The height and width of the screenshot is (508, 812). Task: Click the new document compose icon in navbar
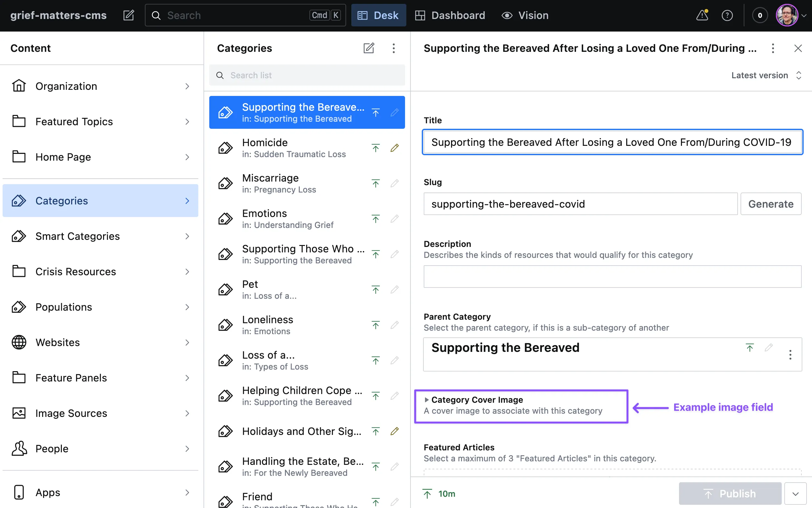pos(128,15)
